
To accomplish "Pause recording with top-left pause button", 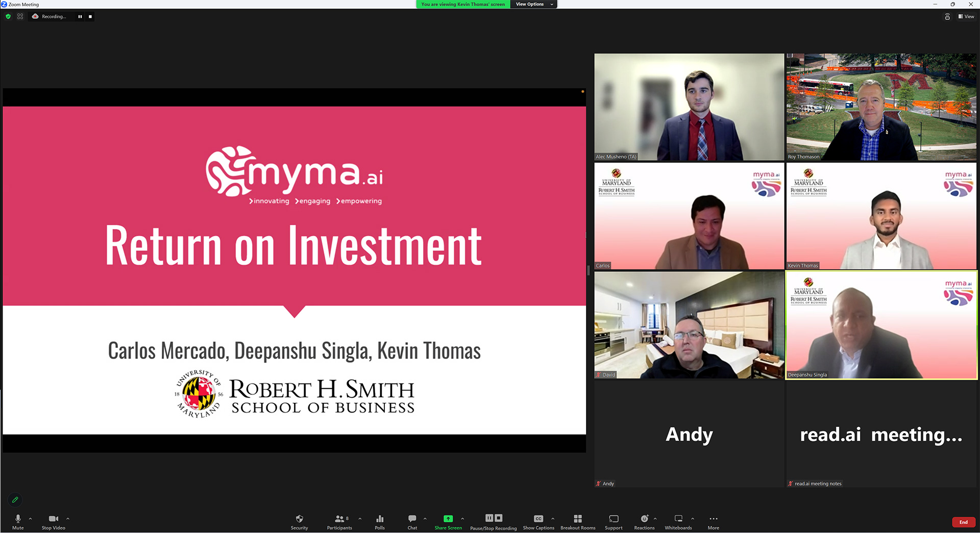I will (80, 16).
